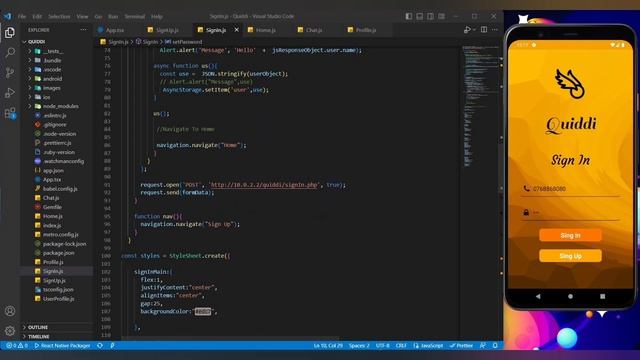Open UserProfile.js in explorer
The image size is (640, 360).
[x=57, y=299]
